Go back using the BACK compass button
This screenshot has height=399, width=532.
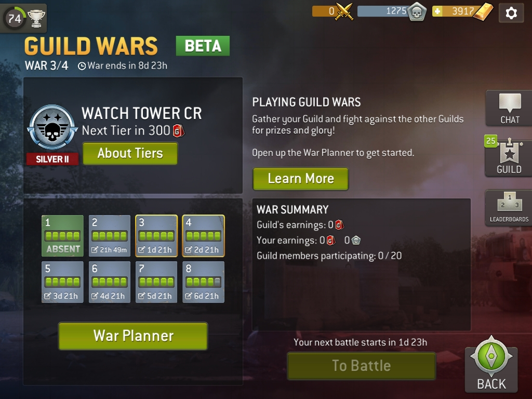click(x=491, y=365)
